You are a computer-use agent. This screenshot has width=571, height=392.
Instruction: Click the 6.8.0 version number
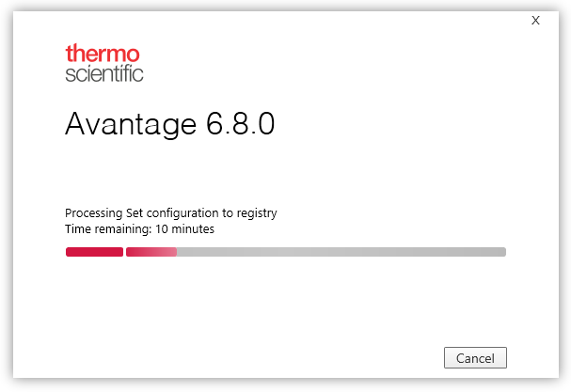tap(240, 125)
